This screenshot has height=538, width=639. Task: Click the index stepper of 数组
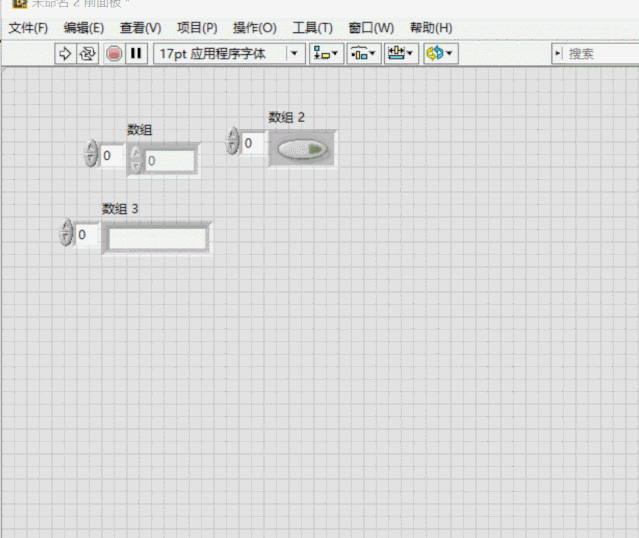(x=91, y=154)
